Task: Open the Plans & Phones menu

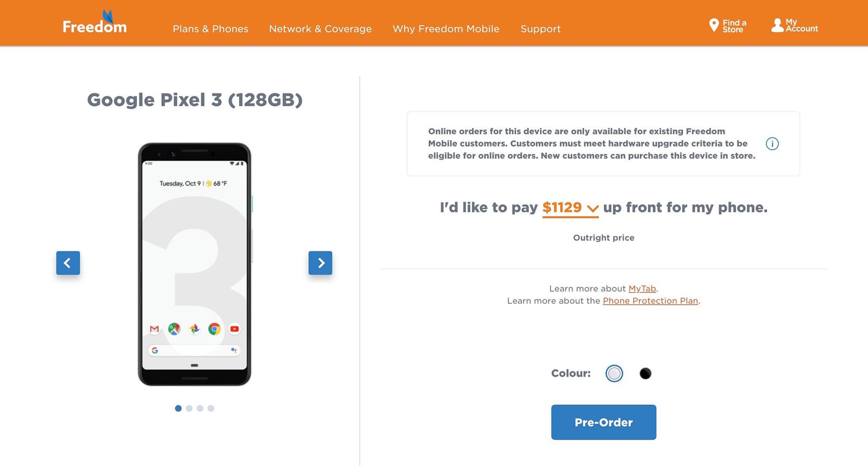Action: [210, 29]
